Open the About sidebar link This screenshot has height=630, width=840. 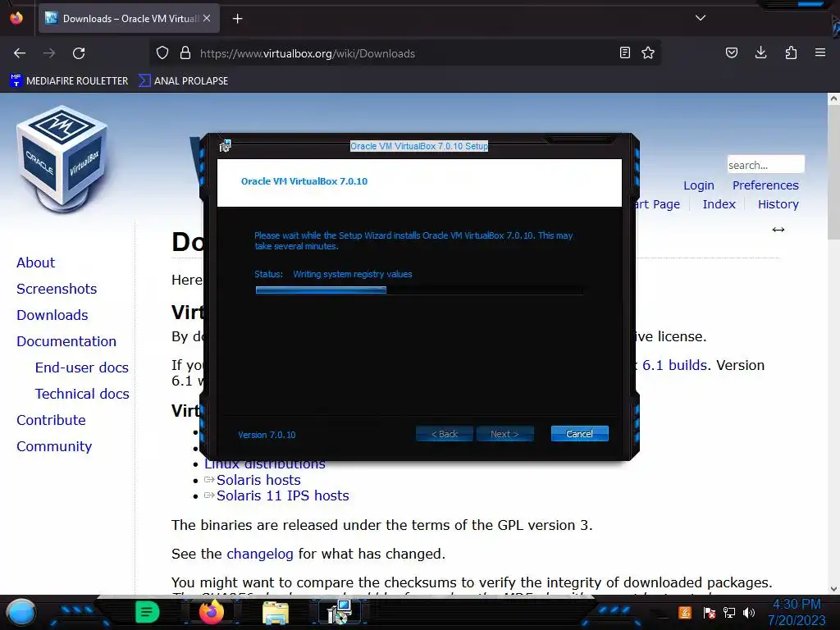35,262
